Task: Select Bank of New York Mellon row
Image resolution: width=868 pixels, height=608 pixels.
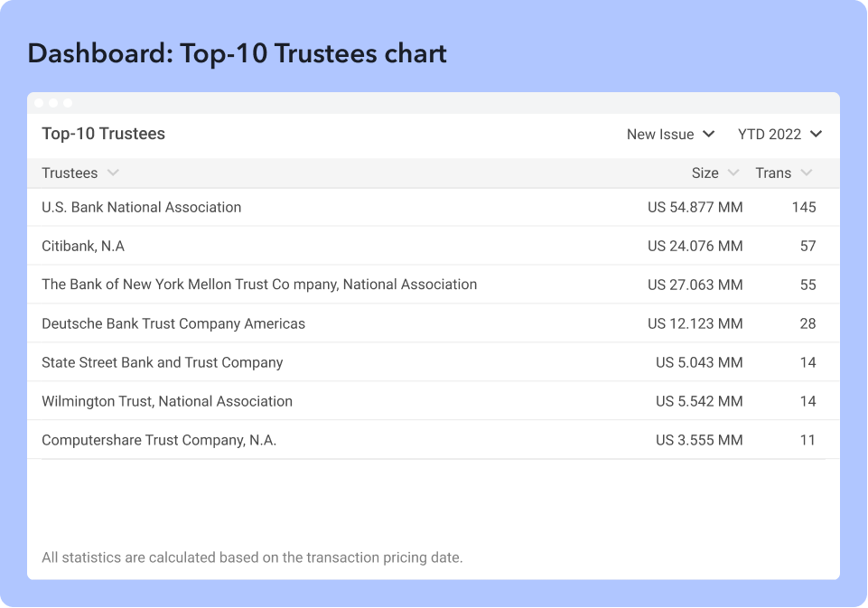Action: 259,285
